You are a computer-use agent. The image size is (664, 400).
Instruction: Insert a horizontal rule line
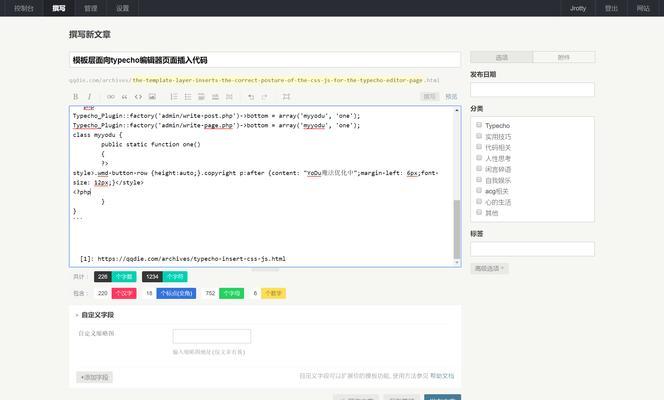pos(215,97)
